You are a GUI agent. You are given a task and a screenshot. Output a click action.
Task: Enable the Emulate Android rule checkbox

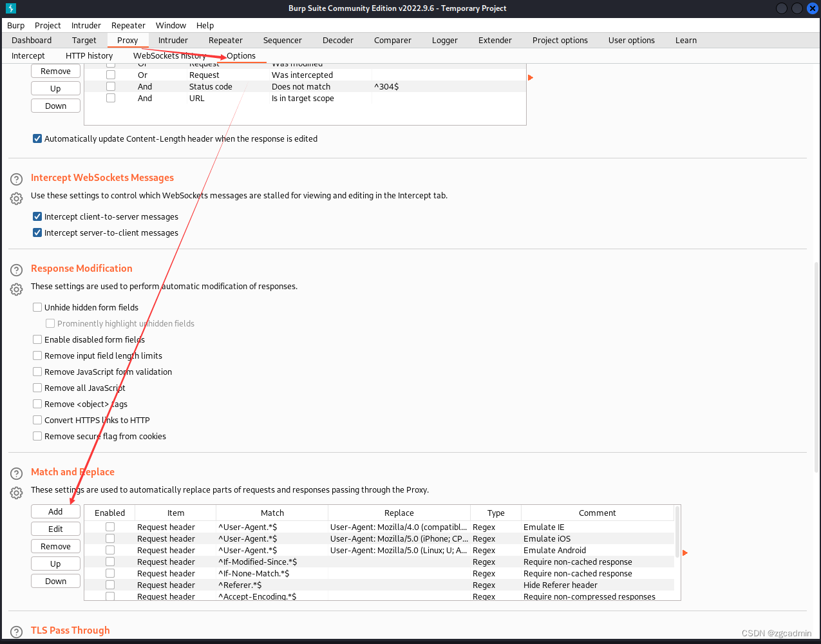(x=110, y=550)
